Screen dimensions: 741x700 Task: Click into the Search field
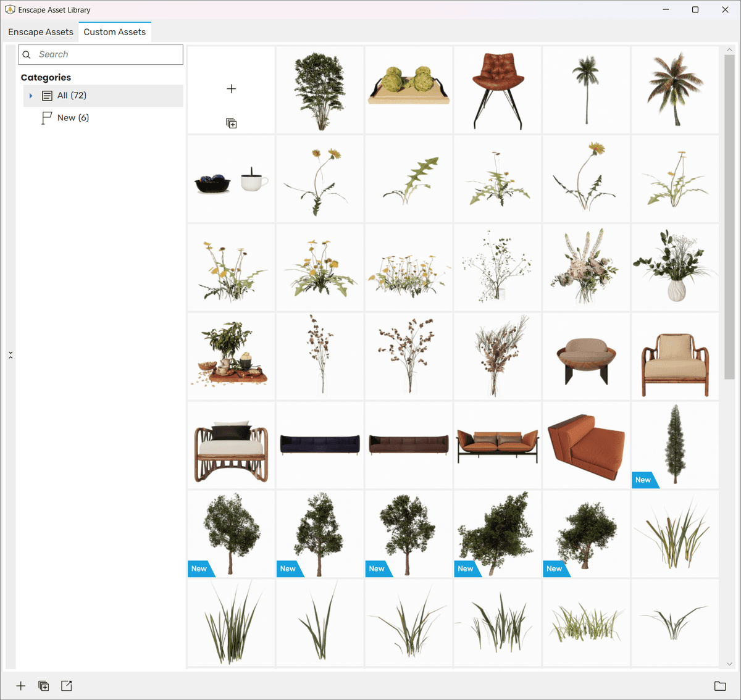pyautogui.click(x=108, y=54)
